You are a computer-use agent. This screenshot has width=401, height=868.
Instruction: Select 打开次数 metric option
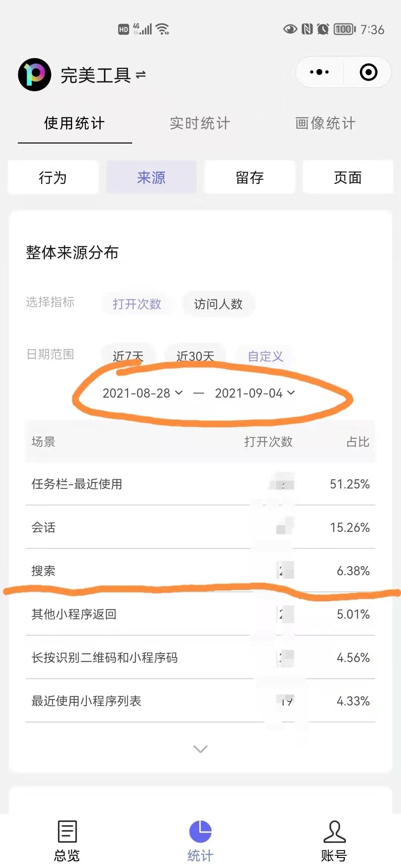click(137, 304)
